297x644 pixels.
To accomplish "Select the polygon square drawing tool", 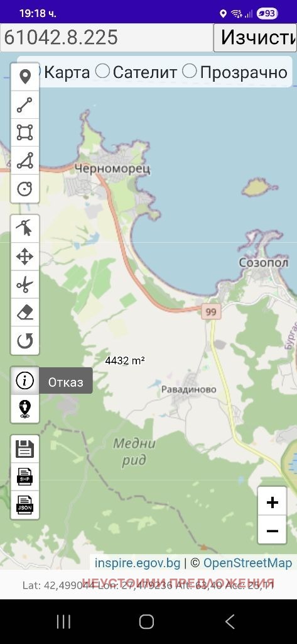I will point(25,133).
